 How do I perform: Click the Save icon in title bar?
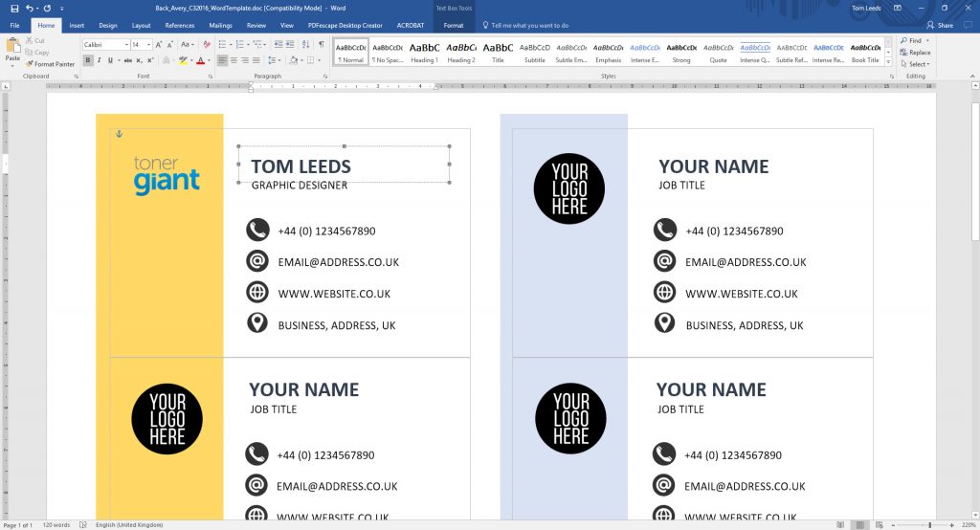point(14,8)
